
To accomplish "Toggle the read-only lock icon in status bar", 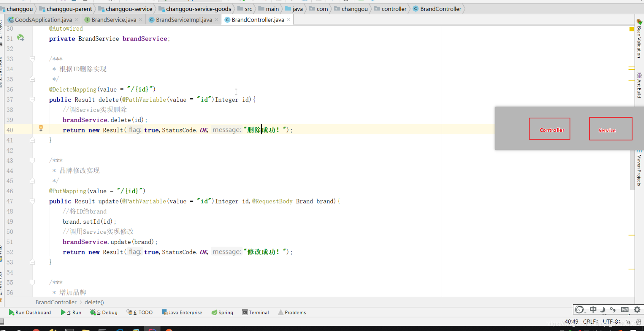I will tap(628, 321).
